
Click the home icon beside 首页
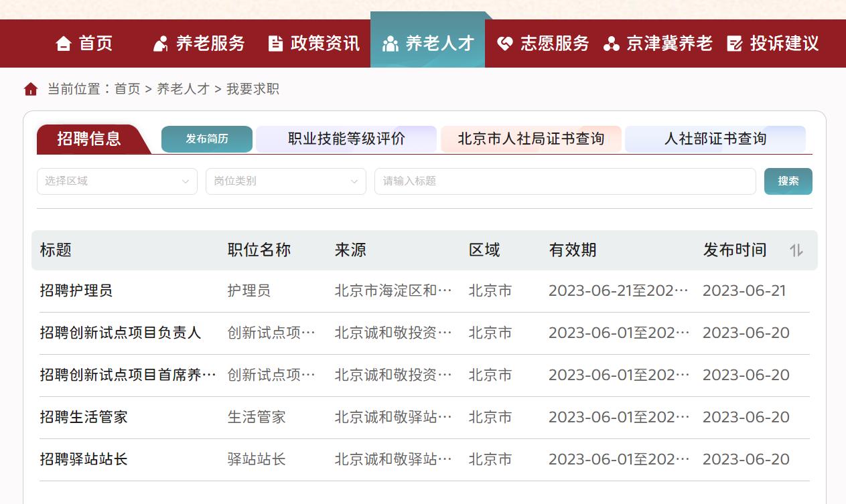pos(64,43)
